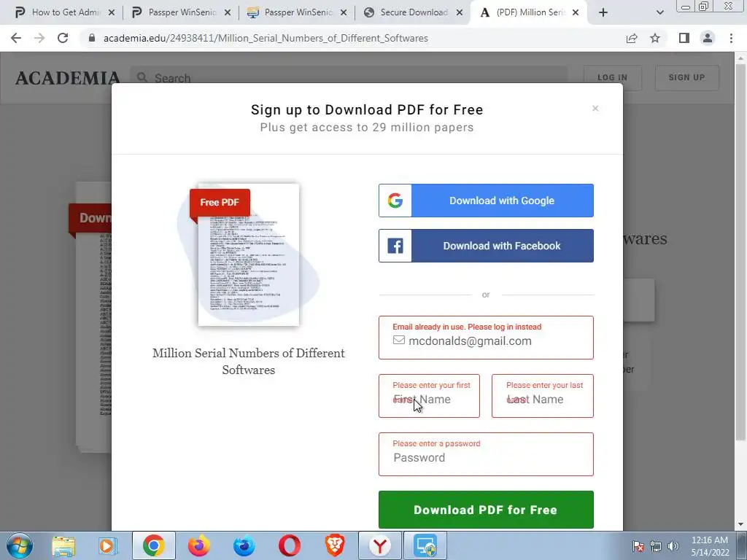Viewport: 747px width, 560px height.
Task: Launch Opera from the taskbar
Action: pyautogui.click(x=289, y=545)
